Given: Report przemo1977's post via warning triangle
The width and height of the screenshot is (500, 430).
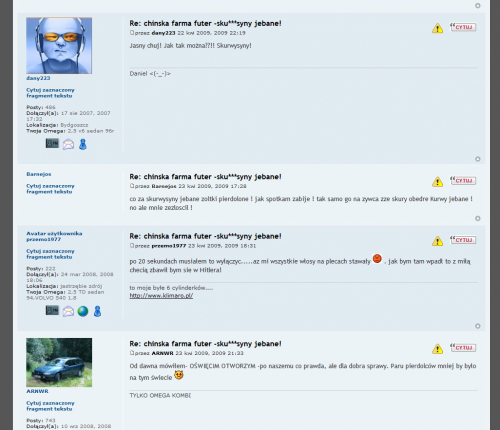Looking at the screenshot, I should [437, 241].
